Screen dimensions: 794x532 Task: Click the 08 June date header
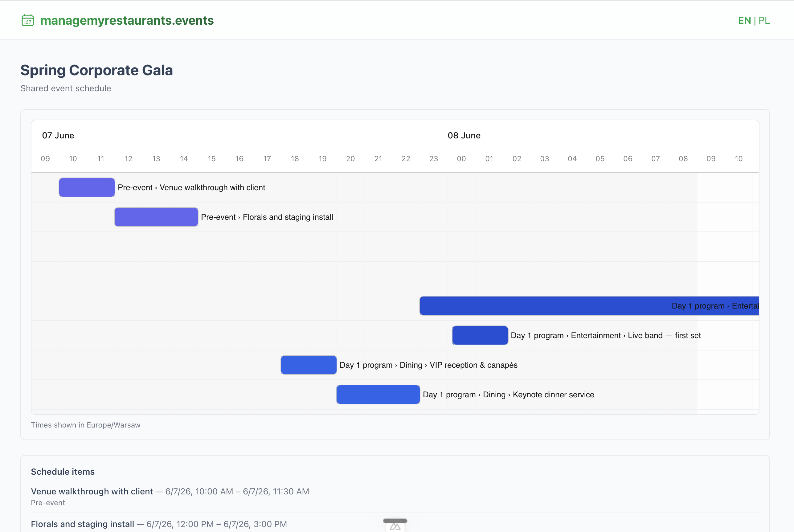tap(464, 135)
